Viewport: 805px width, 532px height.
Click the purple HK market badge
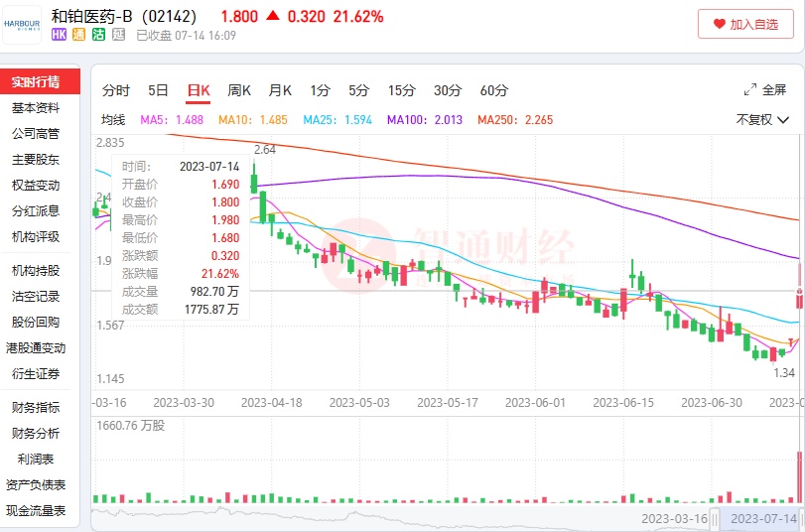(x=59, y=35)
